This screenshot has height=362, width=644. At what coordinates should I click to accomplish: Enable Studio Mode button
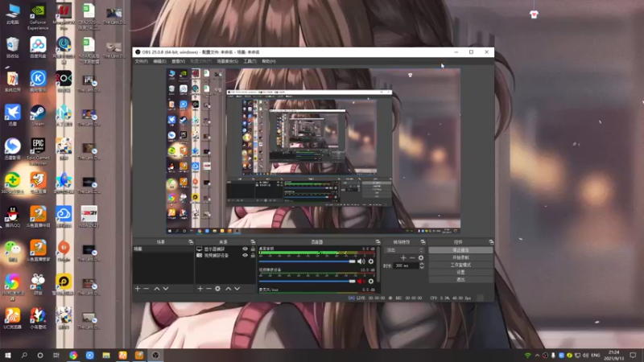pyautogui.click(x=460, y=265)
